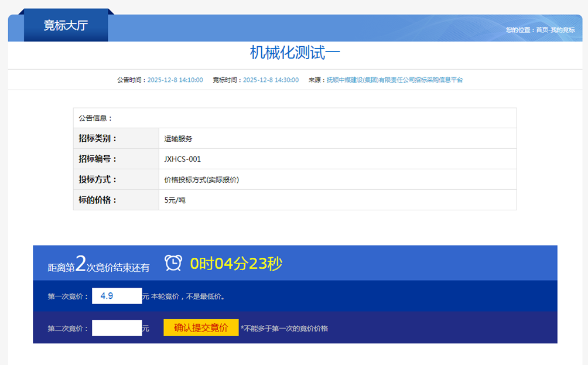588x365 pixels.
Task: Click the 5元/吨 price value
Action: tap(175, 200)
